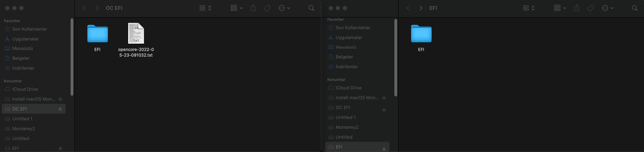Select İndirilenler in the right sidebar
This screenshot has width=644, height=152.
347,66
